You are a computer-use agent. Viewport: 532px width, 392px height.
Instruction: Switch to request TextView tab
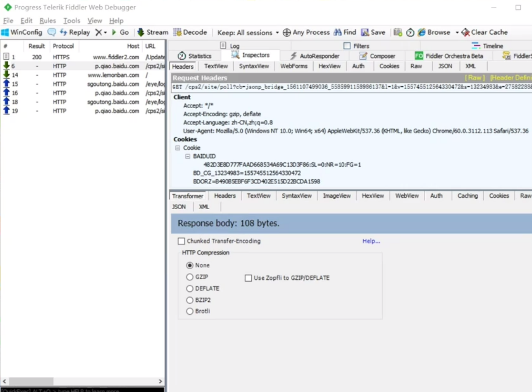click(216, 66)
